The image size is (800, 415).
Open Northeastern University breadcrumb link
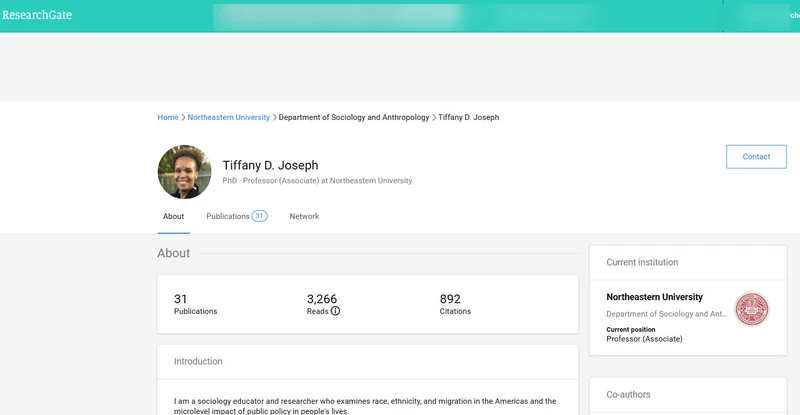[x=229, y=117]
